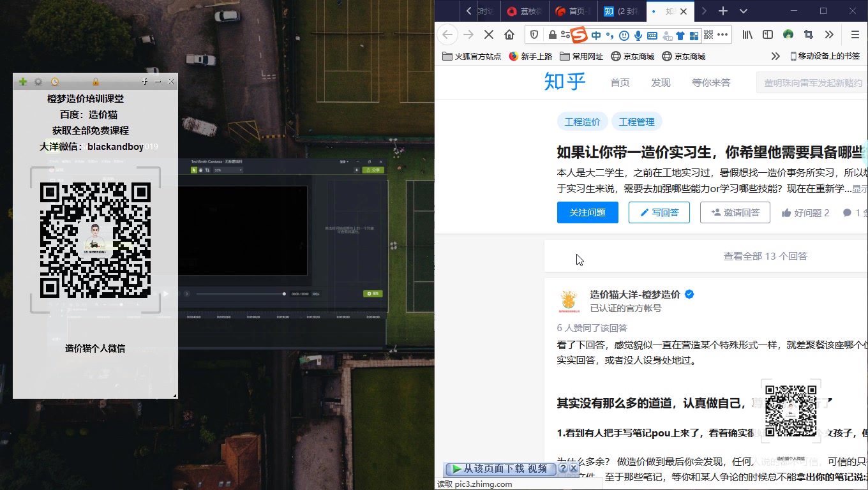
Task: Click the Sogou S input method logo
Action: click(579, 34)
